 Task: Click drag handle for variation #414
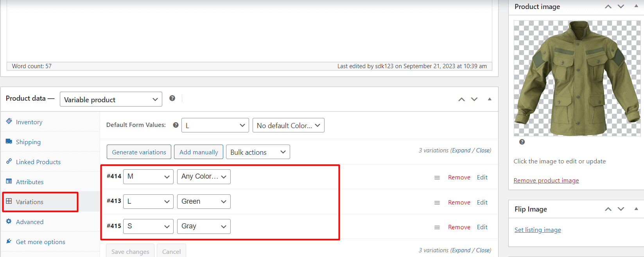[437, 177]
